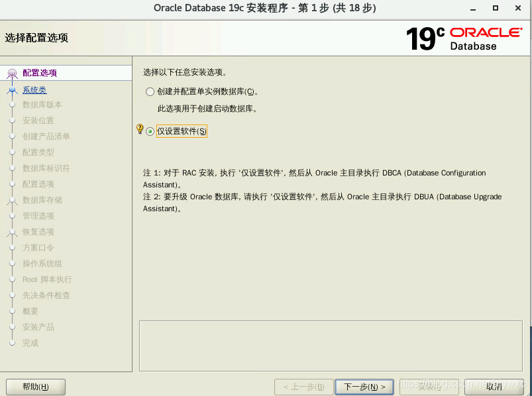Viewport: 532px width, 396px height.
Task: Click the lightbulb hint icon
Action: pos(139,128)
